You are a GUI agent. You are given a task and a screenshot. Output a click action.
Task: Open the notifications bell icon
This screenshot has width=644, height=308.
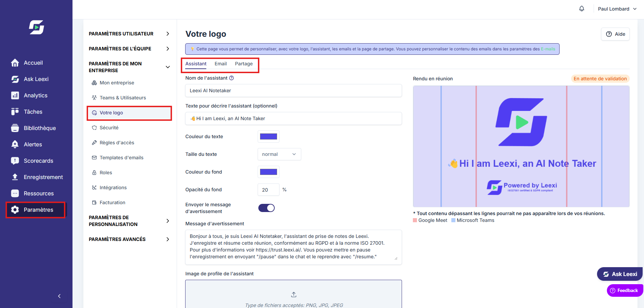(582, 9)
